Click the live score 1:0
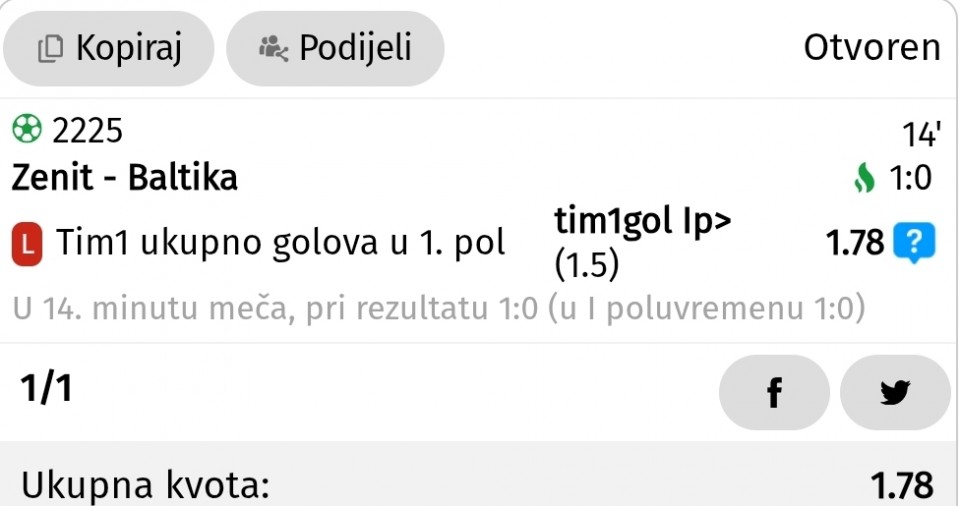Image resolution: width=960 pixels, height=506 pixels. (x=910, y=178)
